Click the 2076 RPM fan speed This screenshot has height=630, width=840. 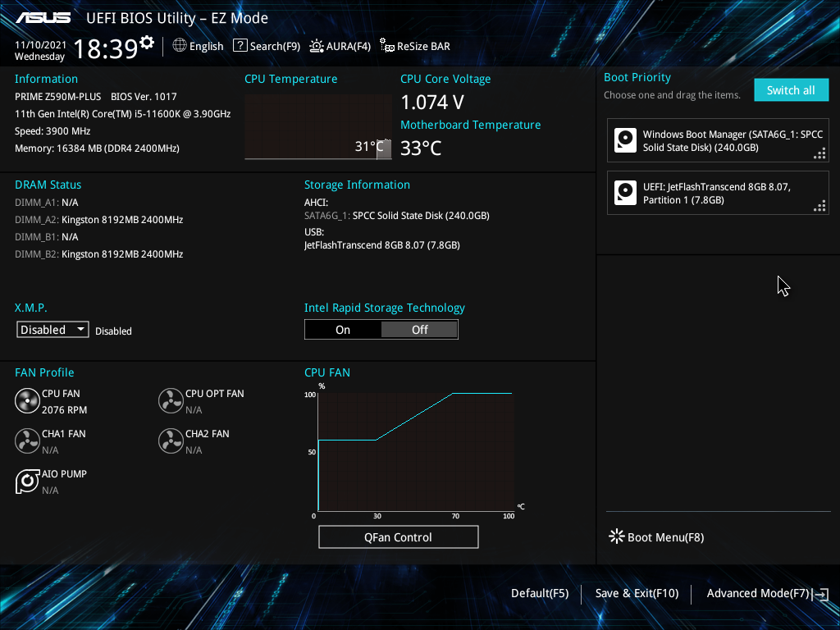tap(64, 410)
